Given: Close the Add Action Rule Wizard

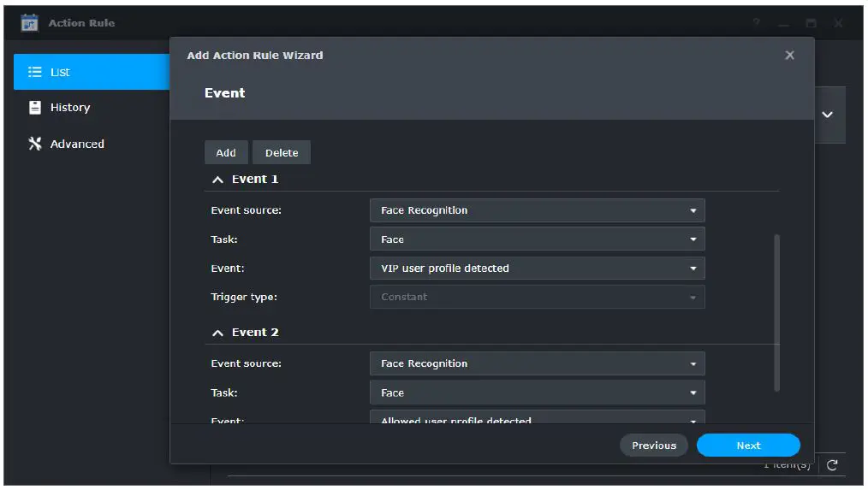Looking at the screenshot, I should click(x=789, y=56).
